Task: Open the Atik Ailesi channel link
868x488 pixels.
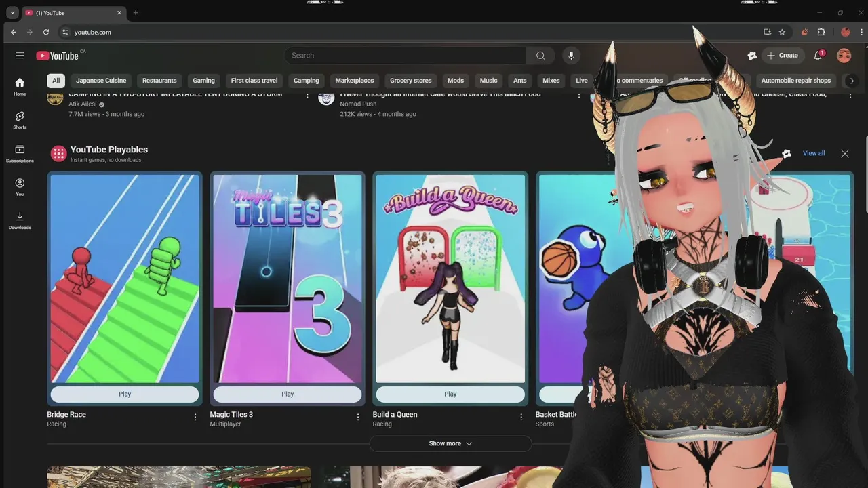Action: click(83, 104)
